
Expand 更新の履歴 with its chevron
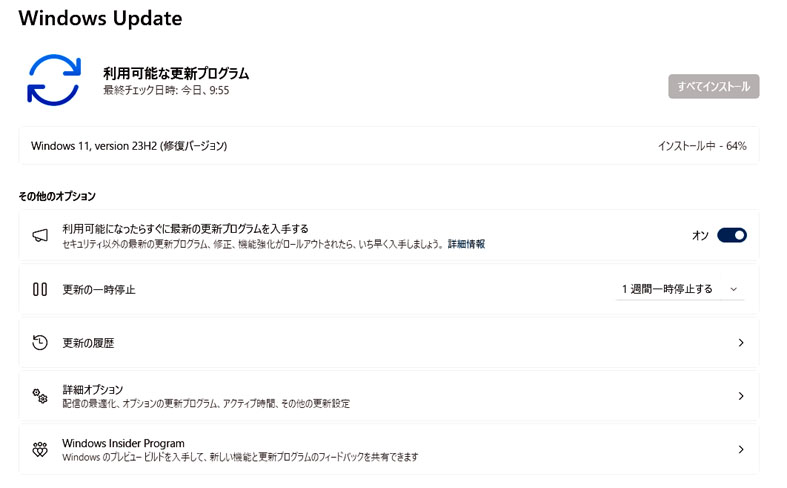pos(741,342)
